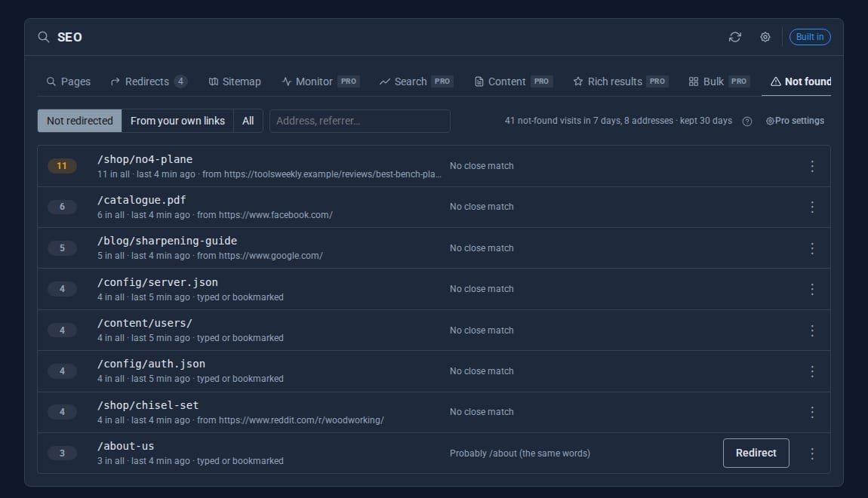Screen dimensions: 868x498
Task: Open Pro settings
Action: pos(795,121)
